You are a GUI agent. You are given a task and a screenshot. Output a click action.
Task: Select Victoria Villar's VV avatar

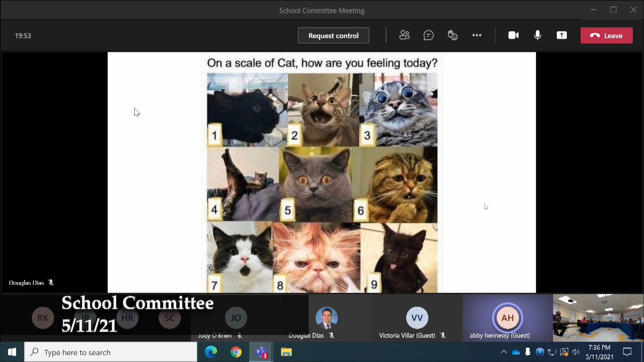coord(417,318)
